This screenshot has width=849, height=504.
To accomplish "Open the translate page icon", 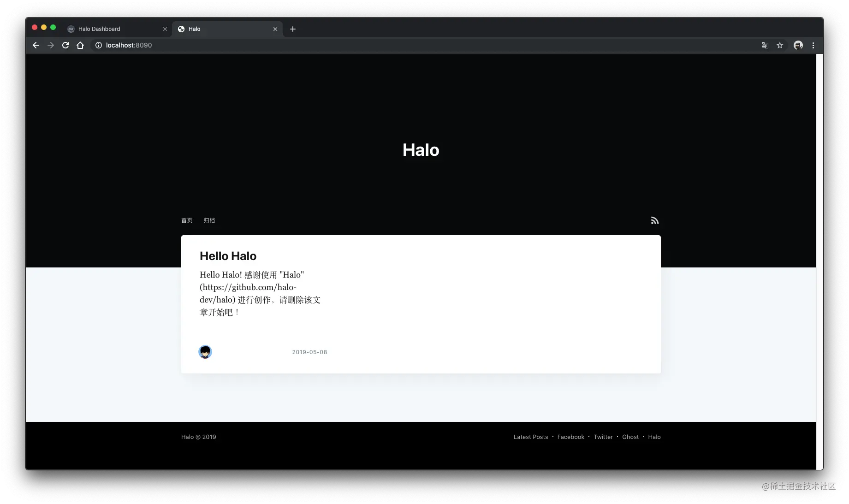I will point(765,45).
